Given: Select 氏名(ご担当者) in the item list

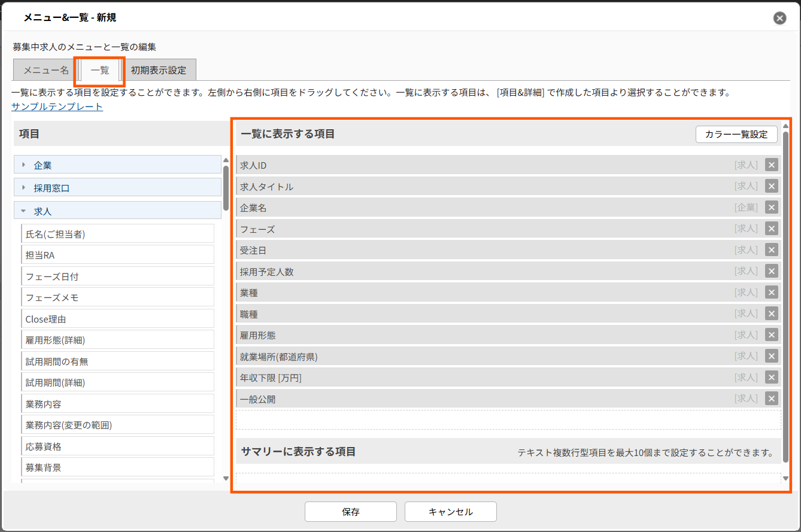Looking at the screenshot, I should pyautogui.click(x=117, y=234).
